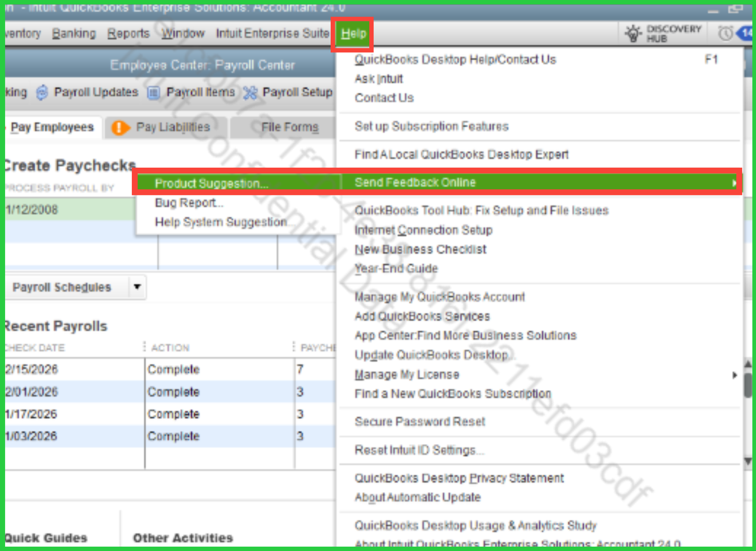Open the Help menu

point(353,34)
